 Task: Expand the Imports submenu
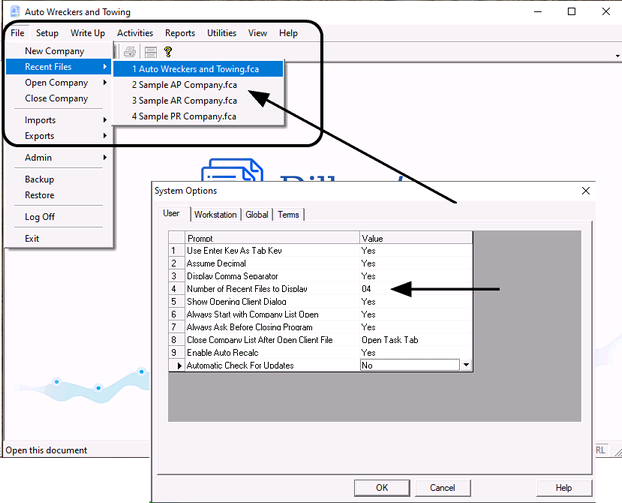(x=60, y=120)
